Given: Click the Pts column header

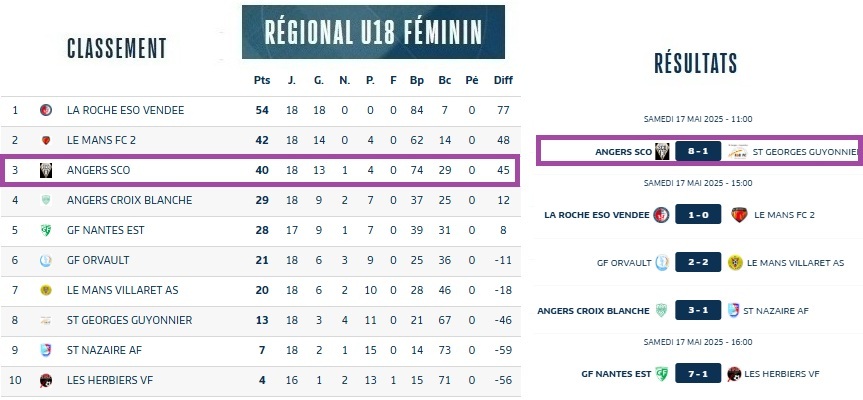Looking at the screenshot, I should coord(263,80).
